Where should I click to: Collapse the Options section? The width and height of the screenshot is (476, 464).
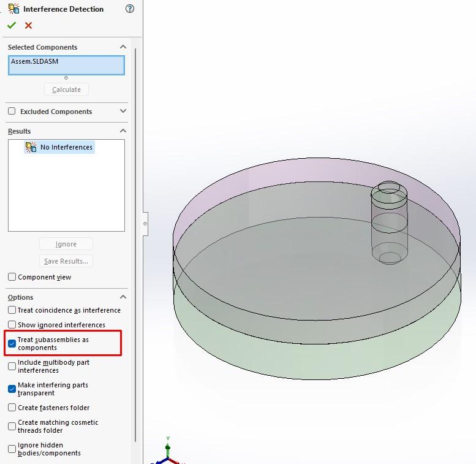point(123,297)
